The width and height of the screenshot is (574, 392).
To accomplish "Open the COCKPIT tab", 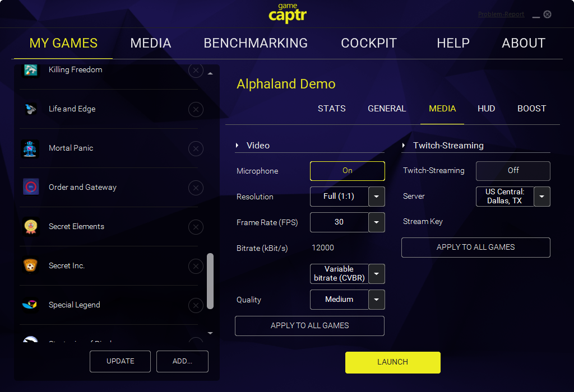I will click(369, 43).
